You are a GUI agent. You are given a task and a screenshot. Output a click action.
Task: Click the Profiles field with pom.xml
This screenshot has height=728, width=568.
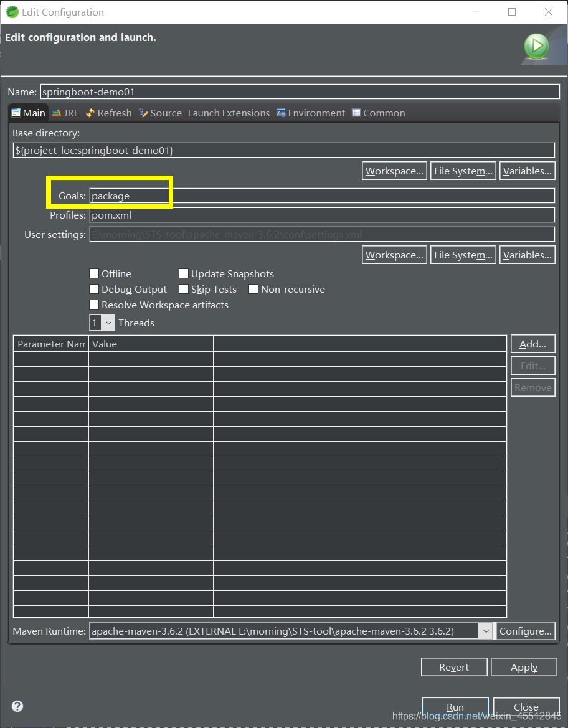(322, 215)
